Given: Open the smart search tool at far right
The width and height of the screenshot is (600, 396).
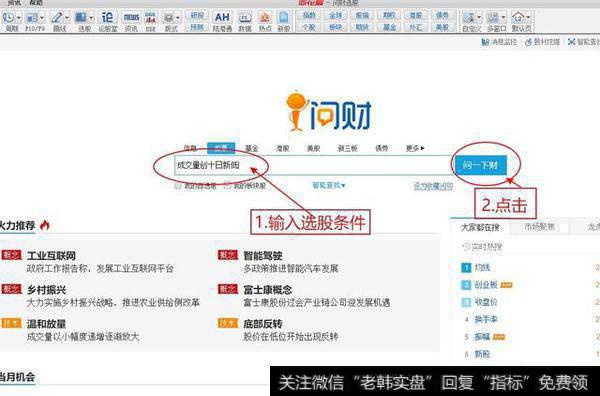Looking at the screenshot, I should (584, 42).
